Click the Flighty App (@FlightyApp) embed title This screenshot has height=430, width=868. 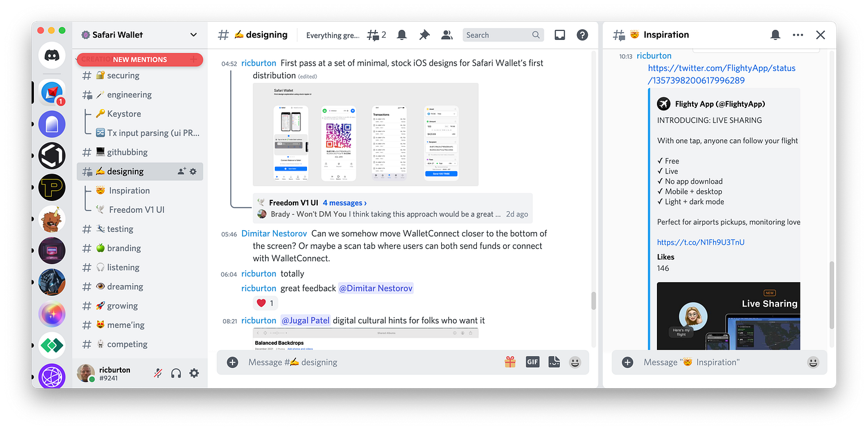click(x=720, y=104)
